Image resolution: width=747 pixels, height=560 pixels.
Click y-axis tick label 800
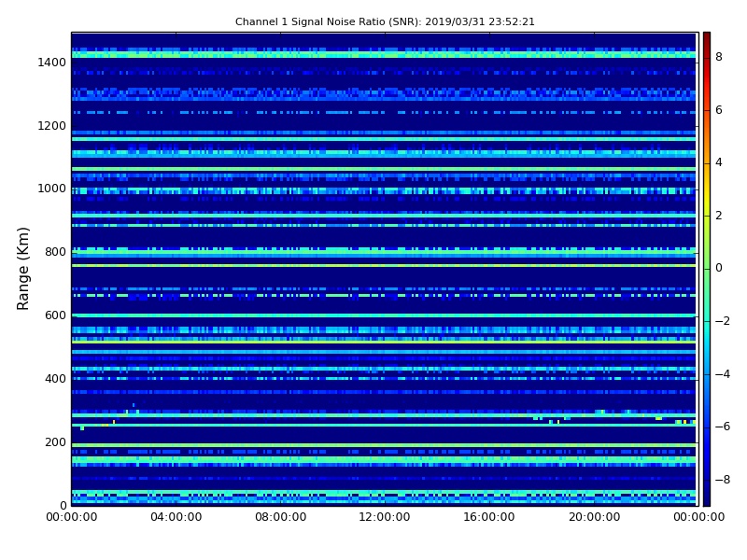coord(55,252)
